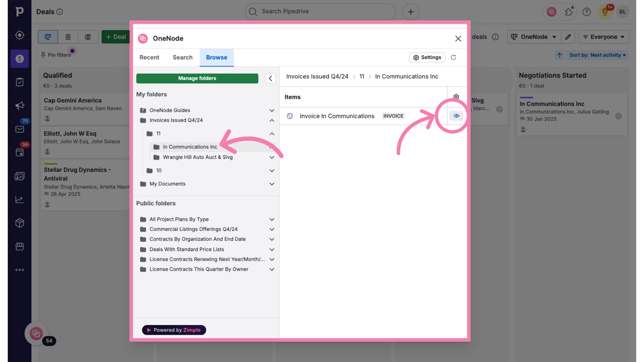
Task: Toggle Pin filters
Action: (x=56, y=55)
